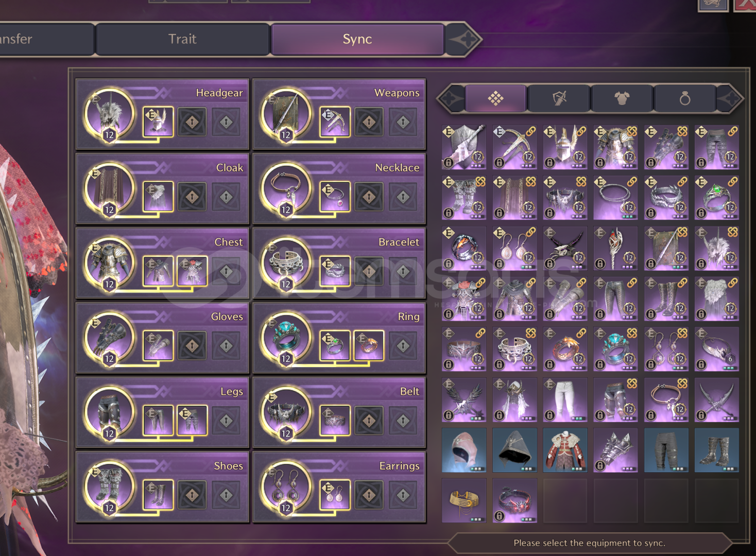The width and height of the screenshot is (756, 556).
Task: Click empty third sync slot under Belt
Action: pyautogui.click(x=403, y=421)
